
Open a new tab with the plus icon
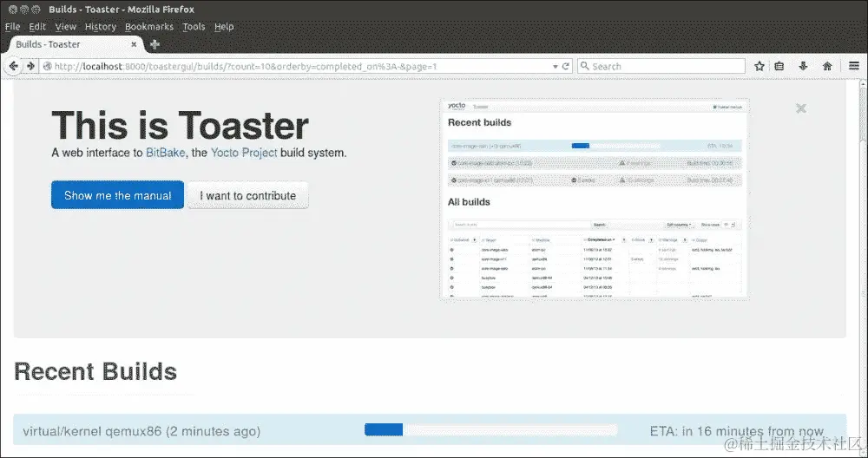155,44
